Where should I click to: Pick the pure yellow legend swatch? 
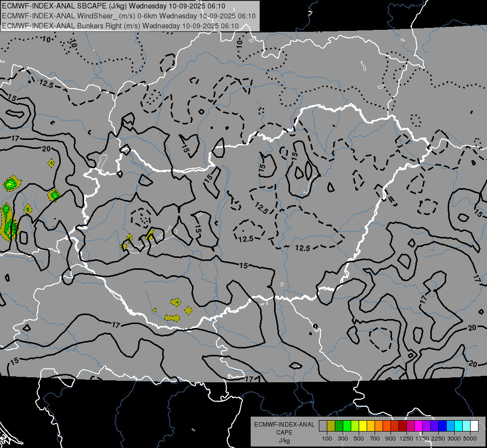(x=363, y=426)
